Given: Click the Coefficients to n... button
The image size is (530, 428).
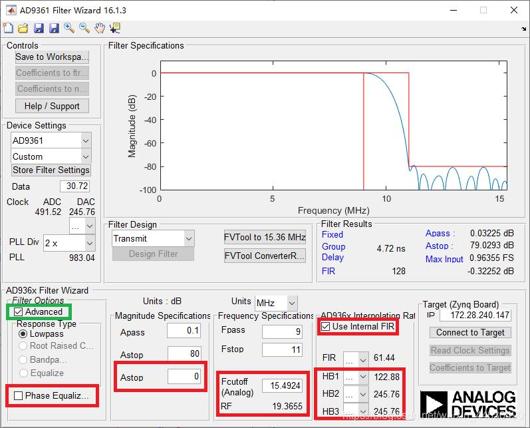Looking at the screenshot, I should [52, 89].
